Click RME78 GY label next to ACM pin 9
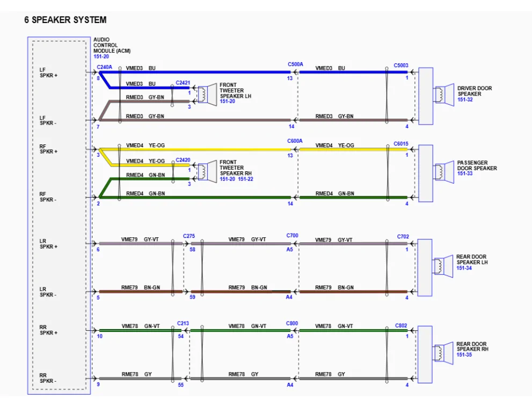This screenshot has height=400, width=532. [137, 375]
